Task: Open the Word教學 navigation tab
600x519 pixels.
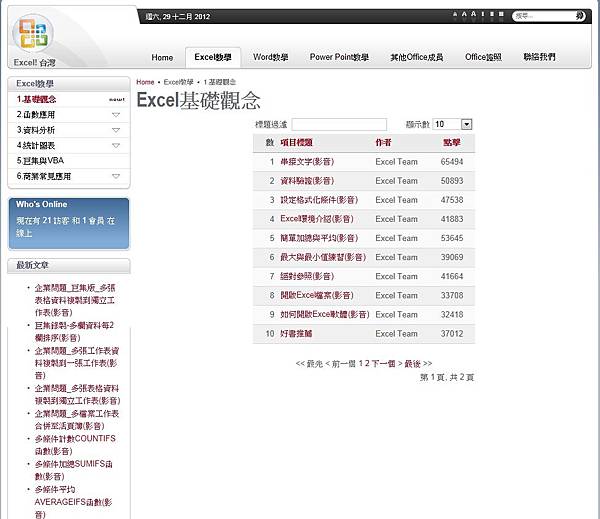Action: pyautogui.click(x=271, y=57)
